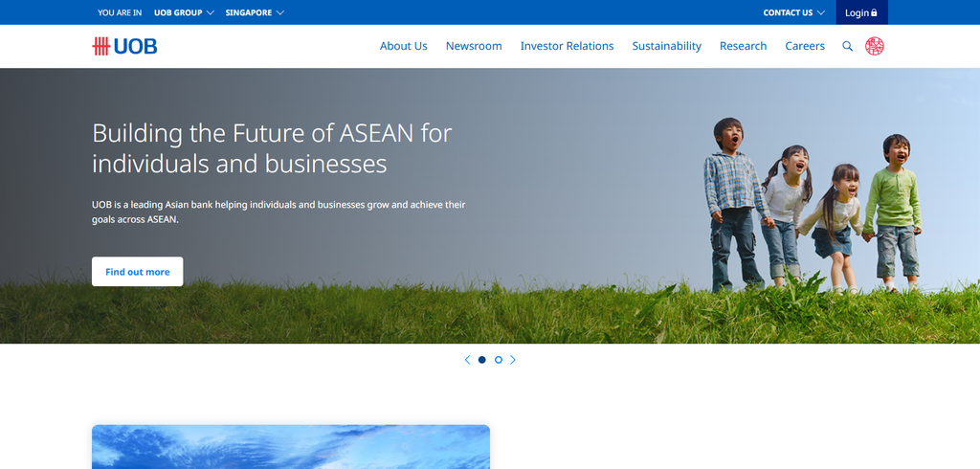This screenshot has height=469, width=980.
Task: Click the "UOB is a leading Asian bank" paragraph
Action: pos(278,212)
